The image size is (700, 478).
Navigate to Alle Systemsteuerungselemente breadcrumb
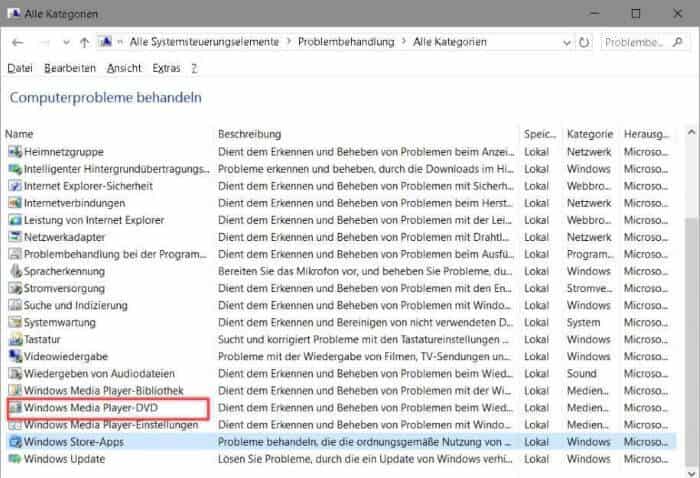(x=204, y=42)
